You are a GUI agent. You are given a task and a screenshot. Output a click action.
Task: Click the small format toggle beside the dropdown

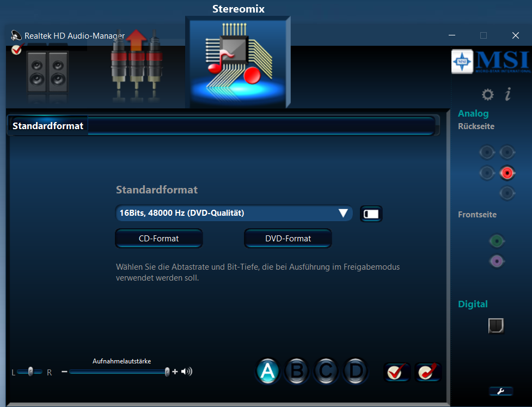[x=371, y=214]
